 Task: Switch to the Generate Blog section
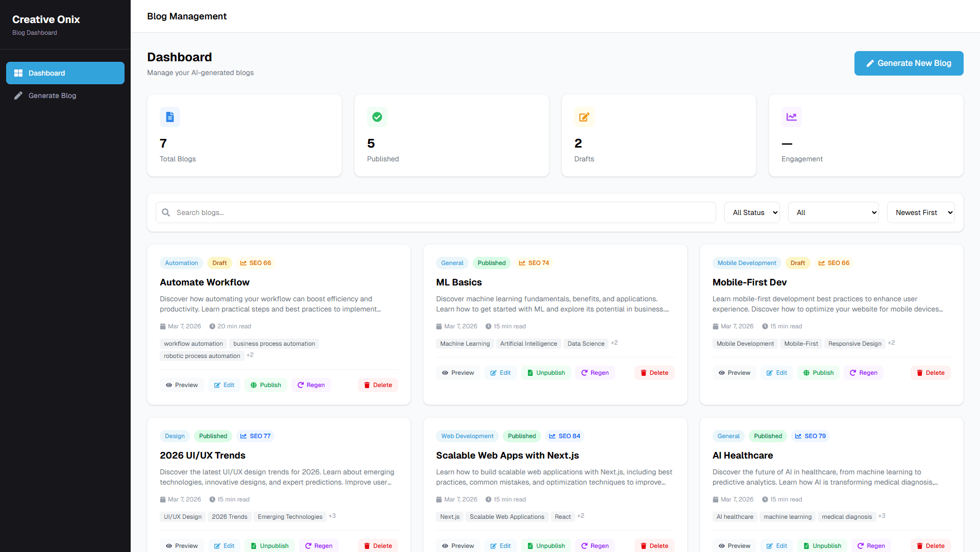click(53, 95)
